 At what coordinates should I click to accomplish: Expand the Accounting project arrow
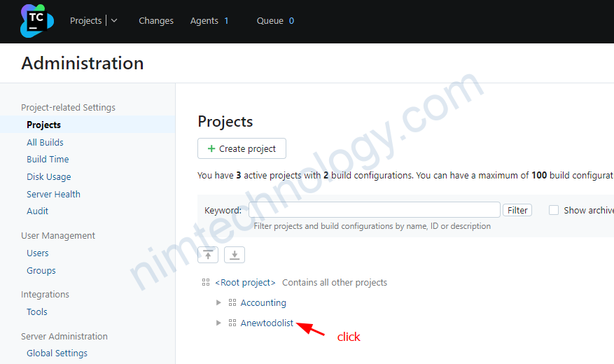[218, 302]
